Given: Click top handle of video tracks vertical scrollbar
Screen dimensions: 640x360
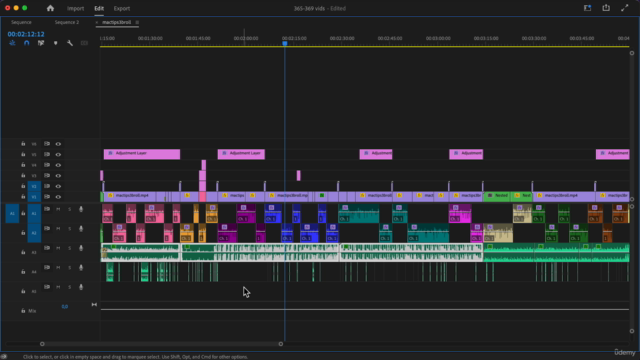Looking at the screenshot, I should [x=632, y=53].
